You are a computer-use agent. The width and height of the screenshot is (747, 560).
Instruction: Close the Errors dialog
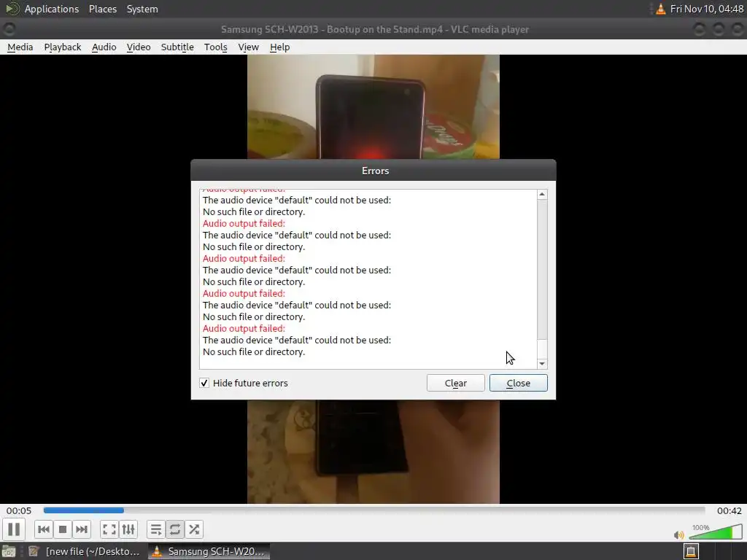coord(519,383)
